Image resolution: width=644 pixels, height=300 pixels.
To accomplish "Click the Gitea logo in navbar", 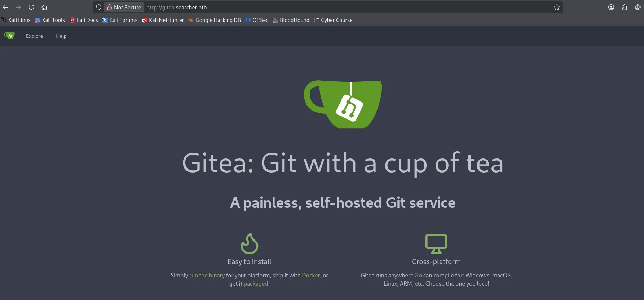I will pos(9,36).
